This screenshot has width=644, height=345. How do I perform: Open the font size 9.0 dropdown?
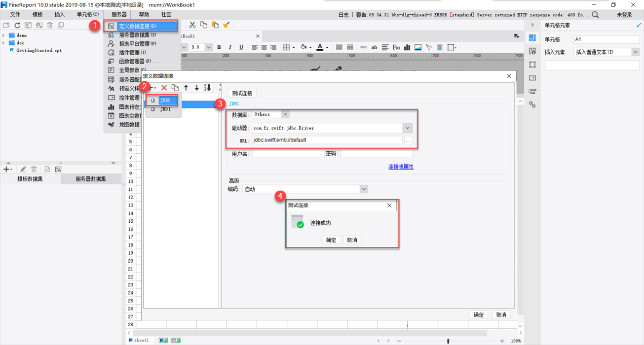[x=209, y=47]
